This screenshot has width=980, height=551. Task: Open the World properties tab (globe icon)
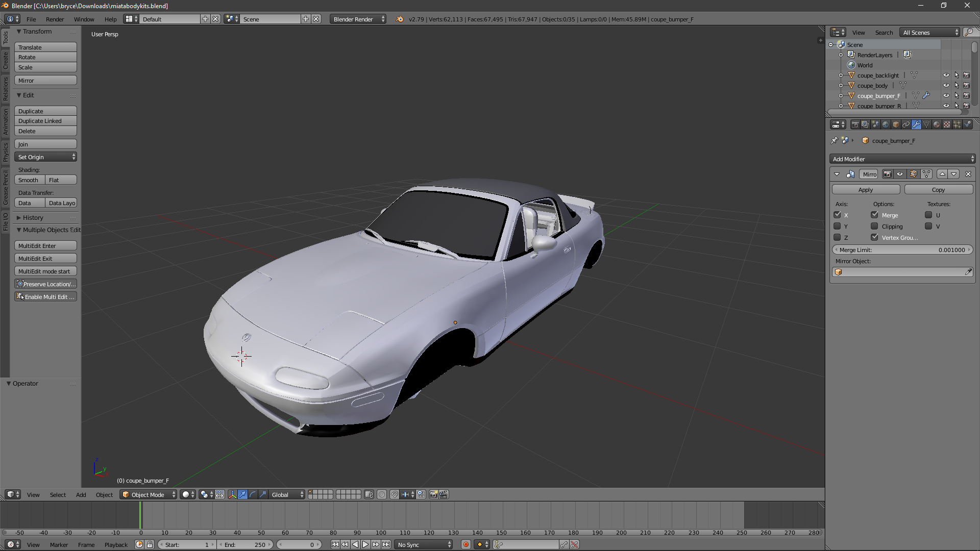(x=886, y=124)
